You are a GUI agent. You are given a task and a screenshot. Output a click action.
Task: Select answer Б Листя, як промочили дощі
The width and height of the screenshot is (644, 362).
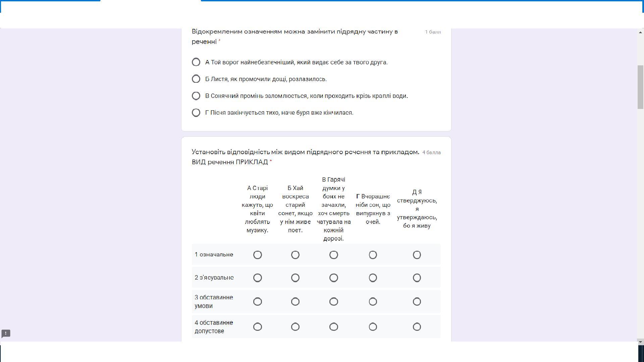pyautogui.click(x=196, y=79)
